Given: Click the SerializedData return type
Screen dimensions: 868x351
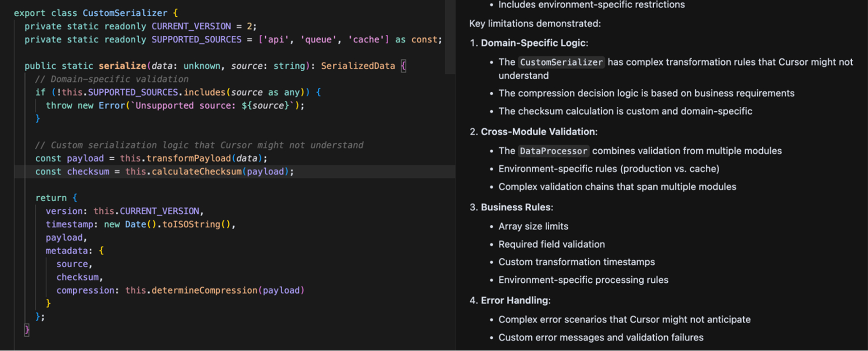Looking at the screenshot, I should [x=358, y=66].
